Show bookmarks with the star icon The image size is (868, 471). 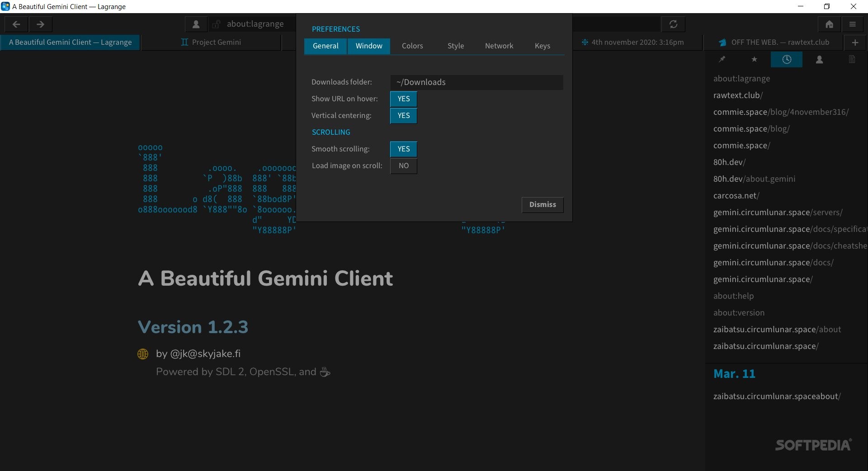click(754, 59)
